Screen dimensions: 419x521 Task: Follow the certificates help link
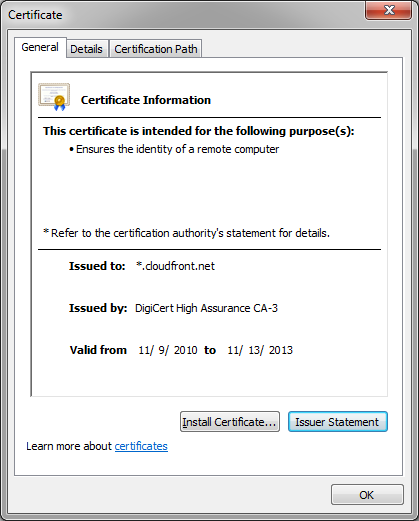click(141, 446)
